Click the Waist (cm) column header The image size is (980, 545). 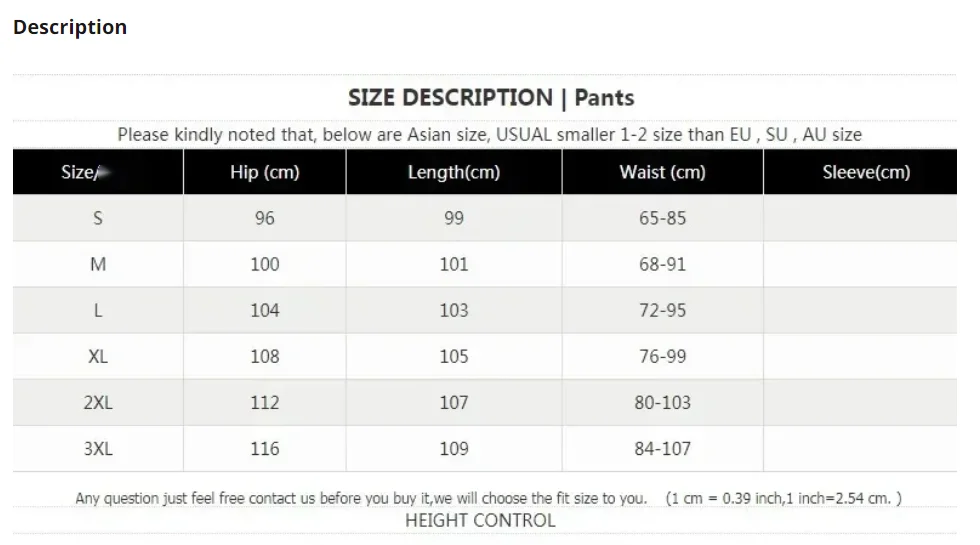click(x=662, y=172)
